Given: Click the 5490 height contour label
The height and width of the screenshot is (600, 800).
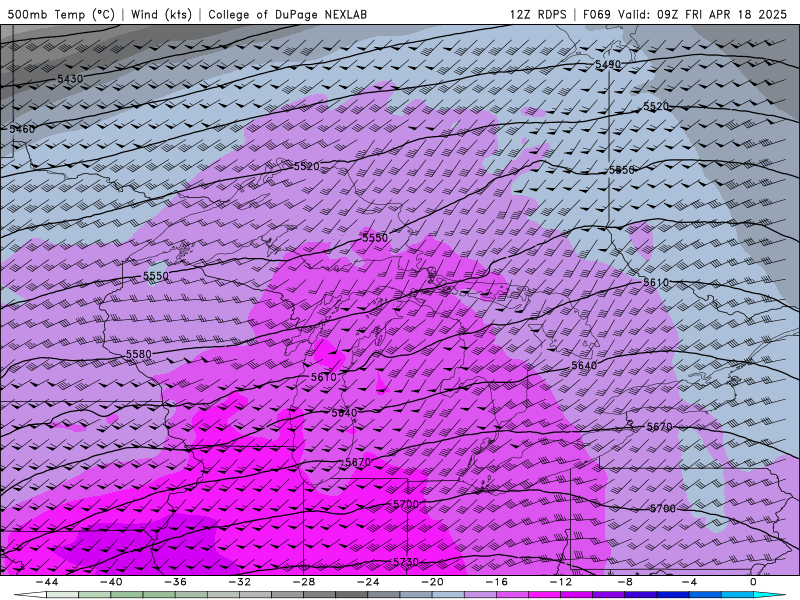Looking at the screenshot, I should click(x=608, y=64).
